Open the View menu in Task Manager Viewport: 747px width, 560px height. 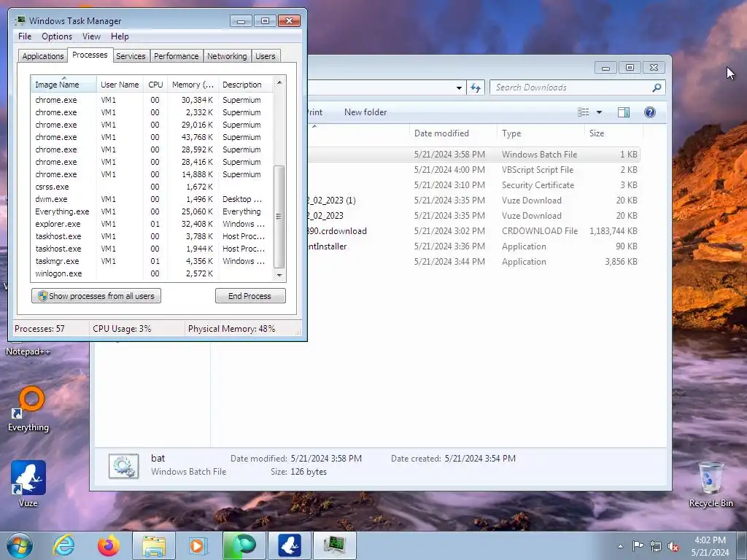click(91, 36)
